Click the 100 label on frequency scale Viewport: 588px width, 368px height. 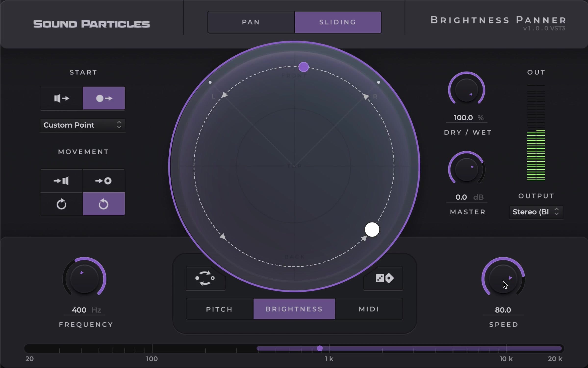point(152,359)
